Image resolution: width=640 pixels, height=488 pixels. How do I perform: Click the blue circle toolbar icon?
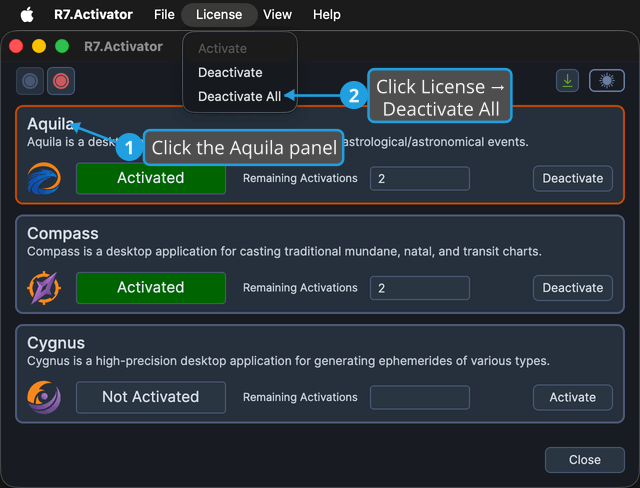30,81
